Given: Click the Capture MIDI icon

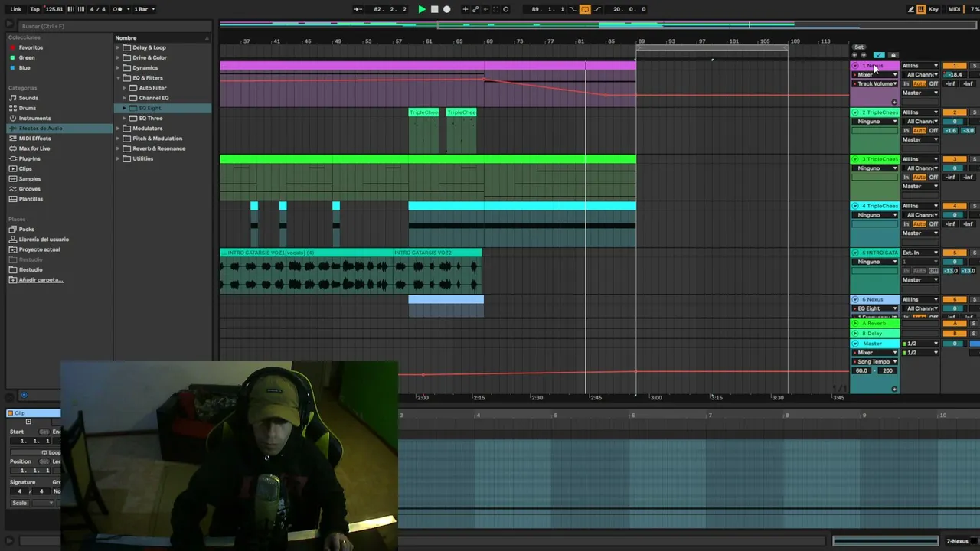Looking at the screenshot, I should (495, 9).
